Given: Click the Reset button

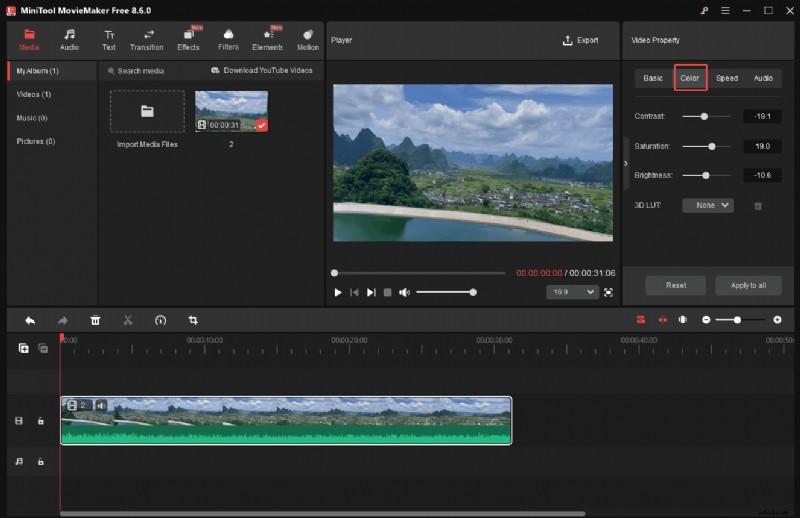Looking at the screenshot, I should [676, 285].
